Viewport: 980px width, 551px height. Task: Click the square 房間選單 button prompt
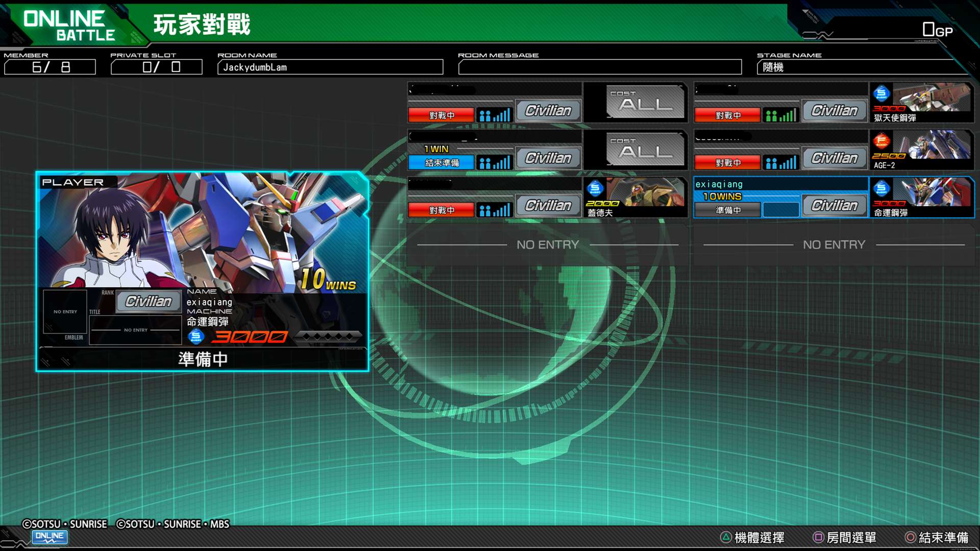[x=845, y=537]
